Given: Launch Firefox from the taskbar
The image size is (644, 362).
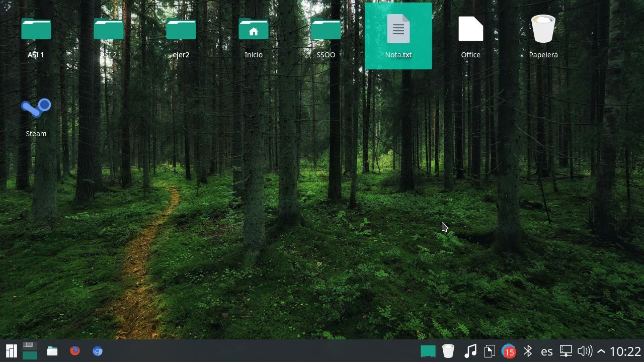Looking at the screenshot, I should [75, 351].
